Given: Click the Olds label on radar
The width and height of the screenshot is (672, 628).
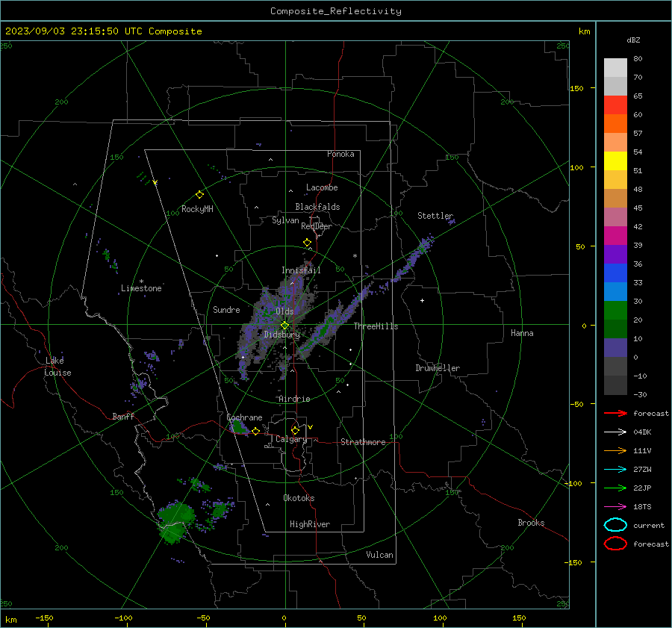Looking at the screenshot, I should click(284, 311).
